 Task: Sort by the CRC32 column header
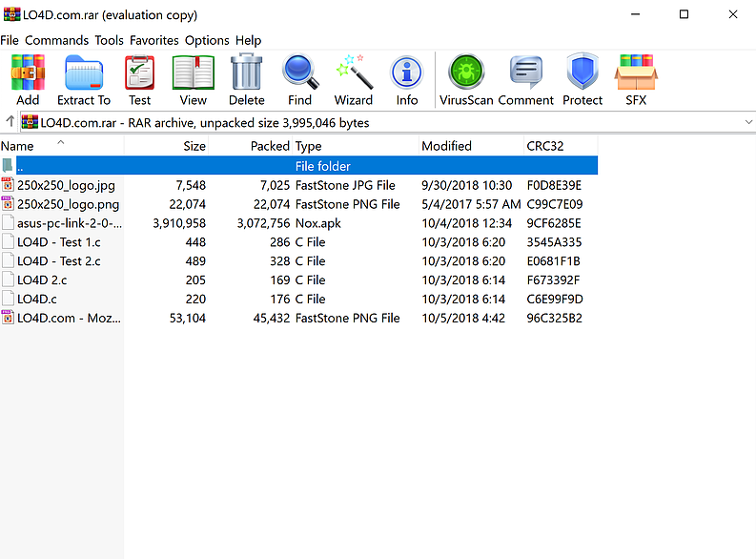point(561,146)
